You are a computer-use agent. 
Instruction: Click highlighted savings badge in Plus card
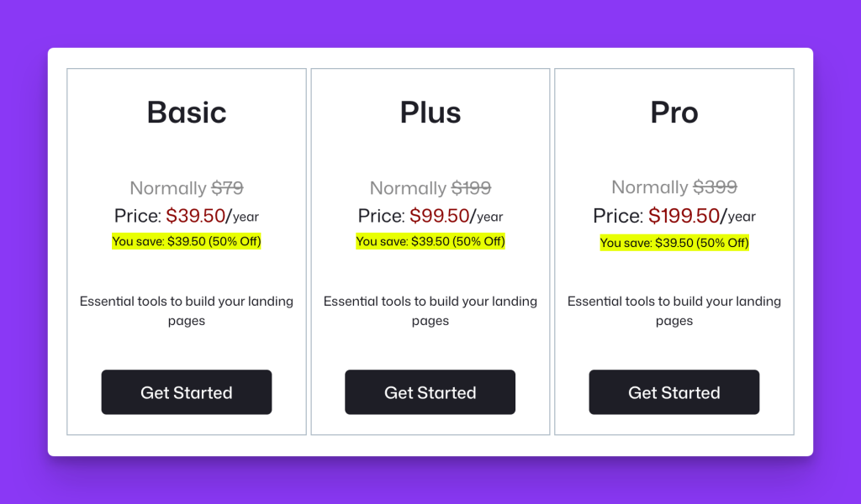click(x=430, y=241)
